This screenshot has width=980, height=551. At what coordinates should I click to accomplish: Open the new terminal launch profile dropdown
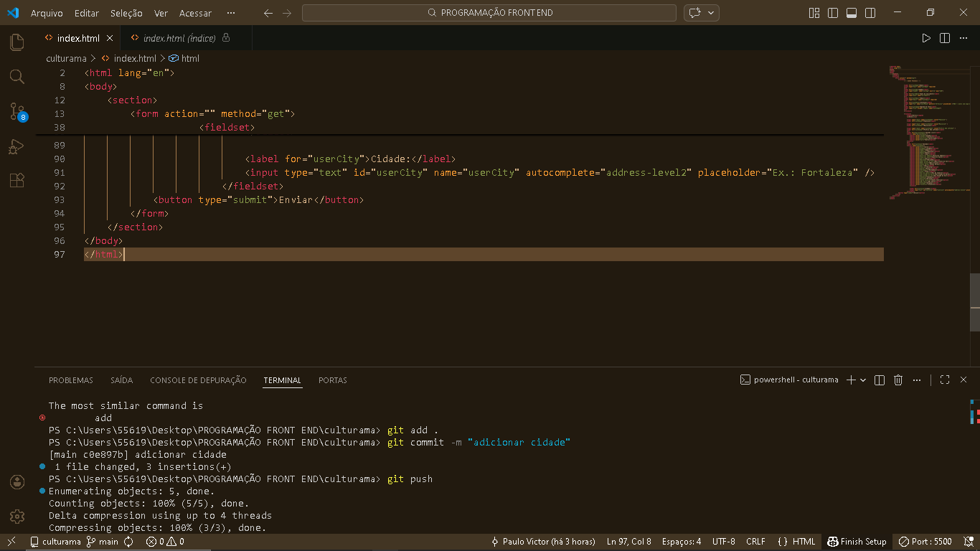[x=863, y=380]
